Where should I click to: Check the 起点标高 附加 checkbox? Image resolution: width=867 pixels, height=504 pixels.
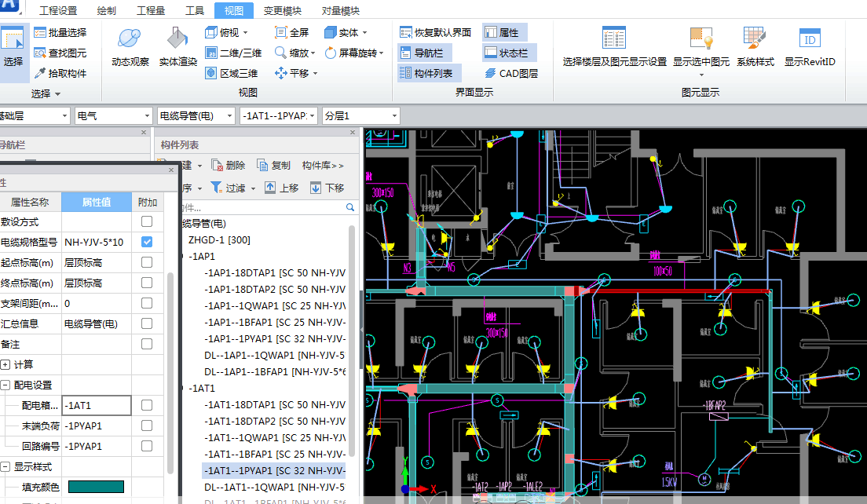coord(147,262)
